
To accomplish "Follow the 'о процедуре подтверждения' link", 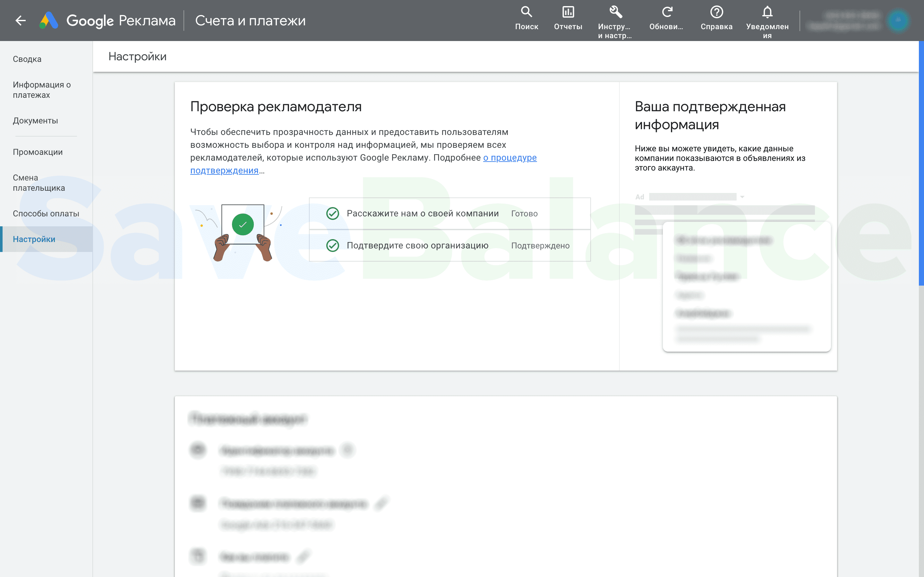I will tap(509, 158).
